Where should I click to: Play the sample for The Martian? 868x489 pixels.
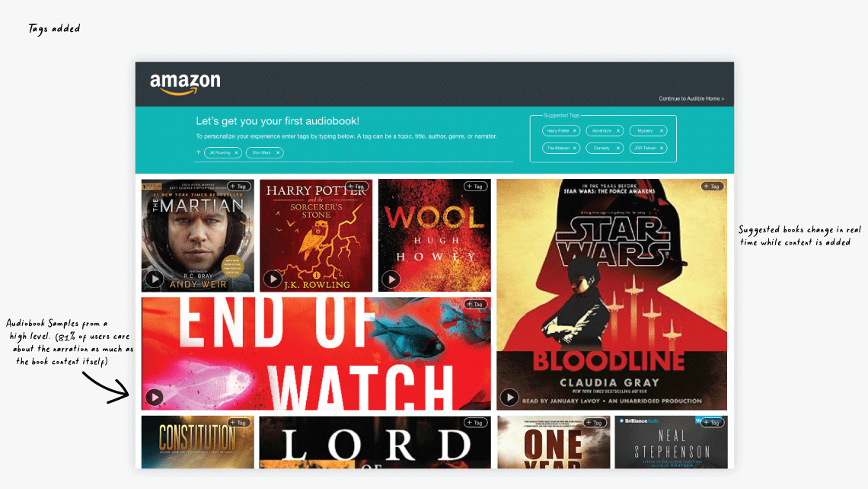point(155,279)
